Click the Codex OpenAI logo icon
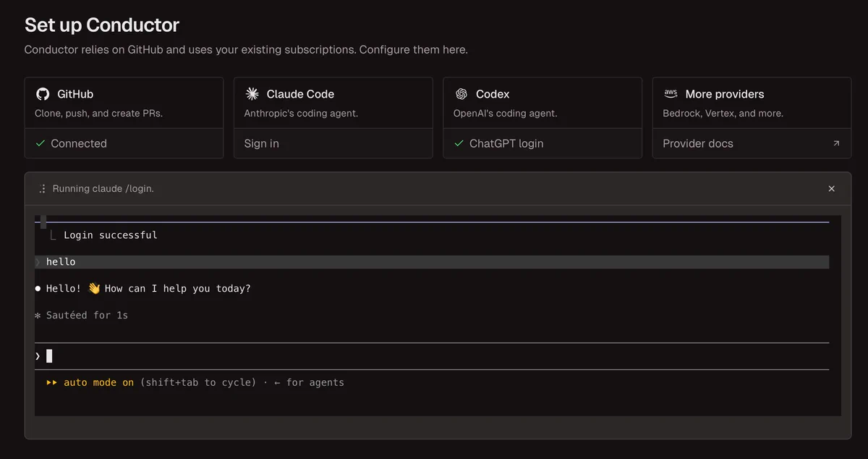This screenshot has height=459, width=868. [461, 94]
